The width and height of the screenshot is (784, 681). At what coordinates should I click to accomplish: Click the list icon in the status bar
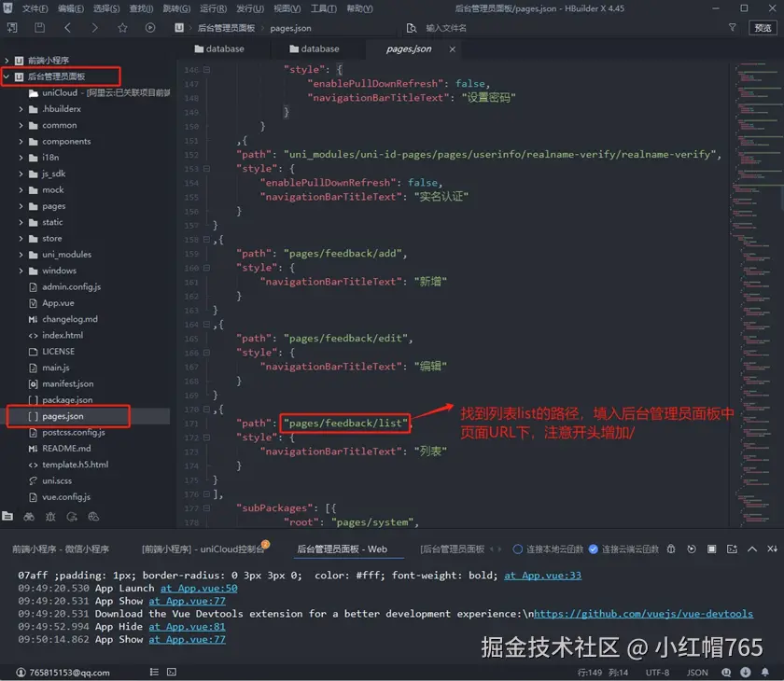pyautogui.click(x=154, y=672)
